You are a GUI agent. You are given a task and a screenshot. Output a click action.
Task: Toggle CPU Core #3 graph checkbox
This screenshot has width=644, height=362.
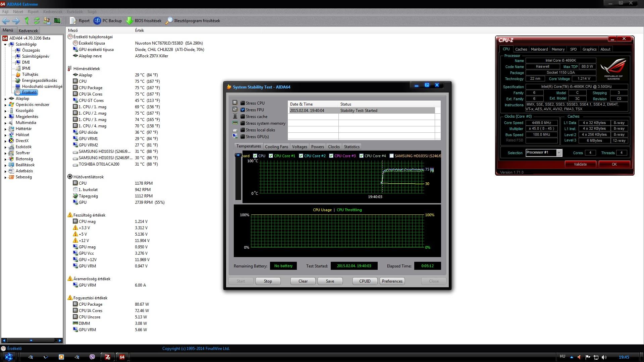click(x=331, y=156)
